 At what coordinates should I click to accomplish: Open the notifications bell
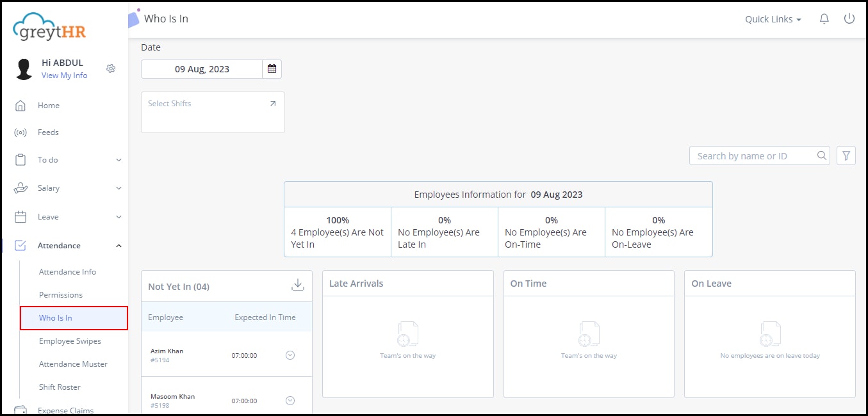pos(824,19)
